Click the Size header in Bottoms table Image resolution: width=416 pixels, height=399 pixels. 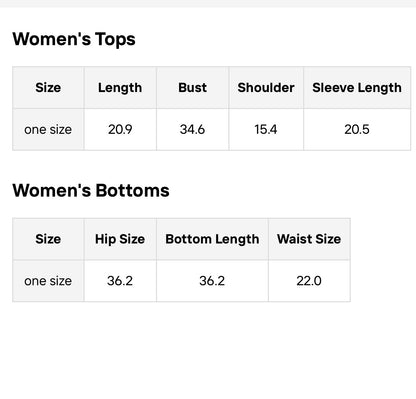48,239
